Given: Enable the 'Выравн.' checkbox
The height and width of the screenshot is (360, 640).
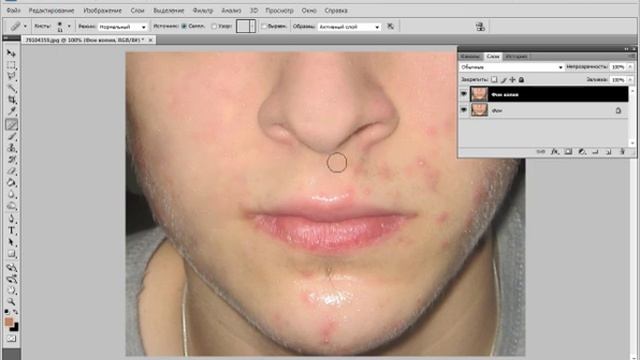Looking at the screenshot, I should pos(264,27).
